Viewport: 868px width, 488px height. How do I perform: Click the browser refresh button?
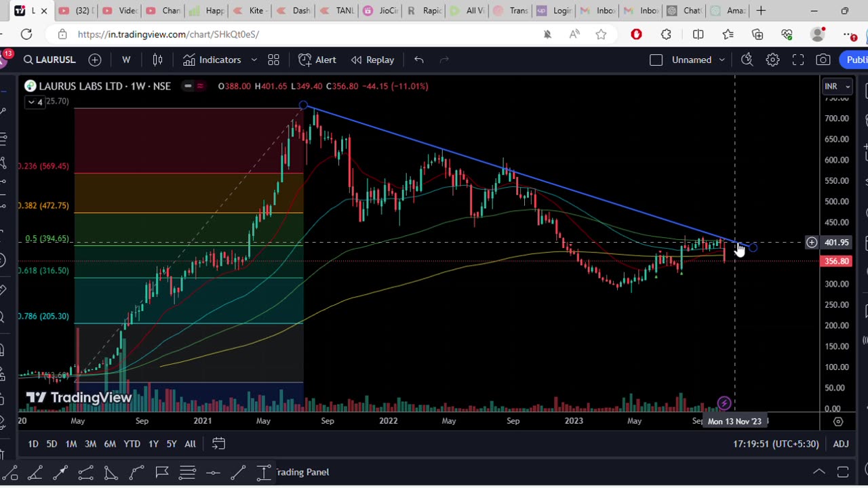[26, 34]
